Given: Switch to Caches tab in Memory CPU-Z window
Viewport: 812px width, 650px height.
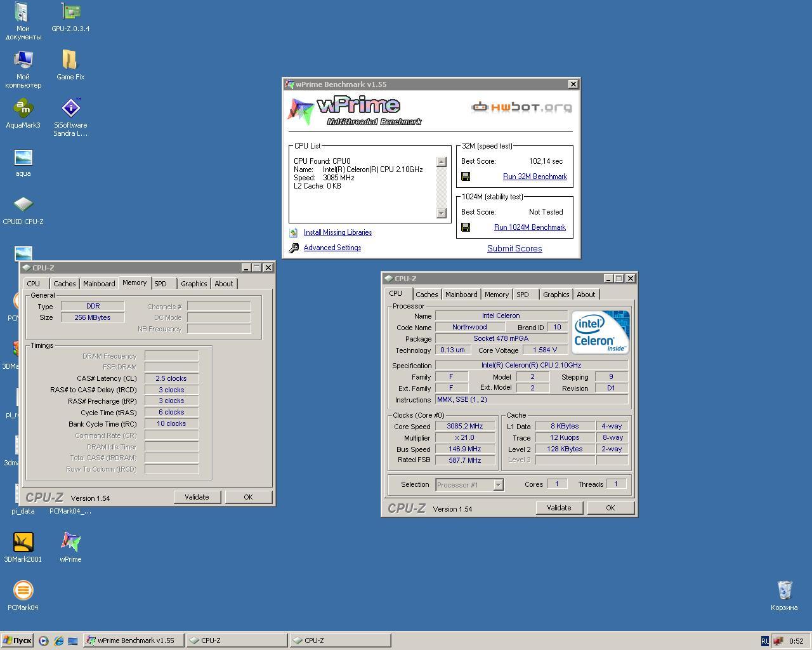Looking at the screenshot, I should (x=64, y=284).
